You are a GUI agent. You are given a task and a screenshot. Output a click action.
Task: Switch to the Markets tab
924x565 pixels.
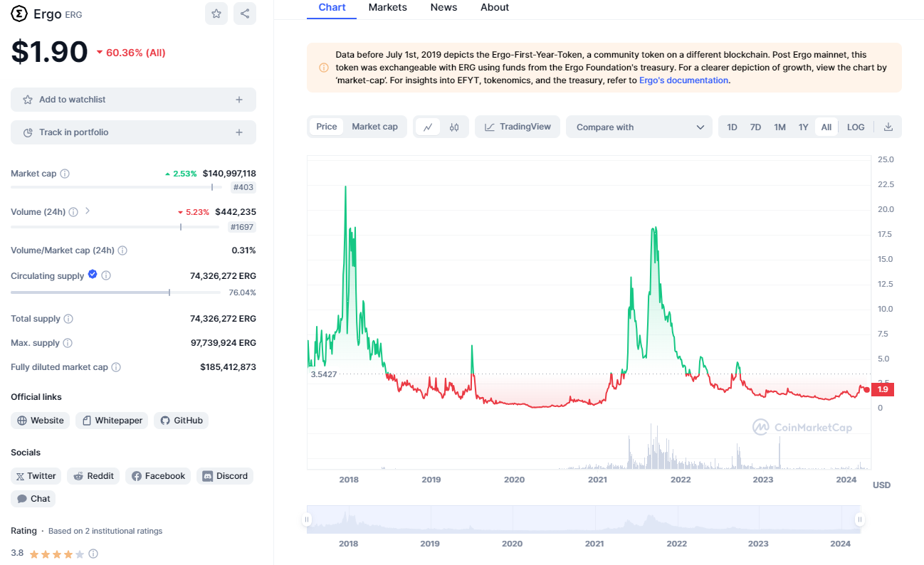click(x=388, y=8)
